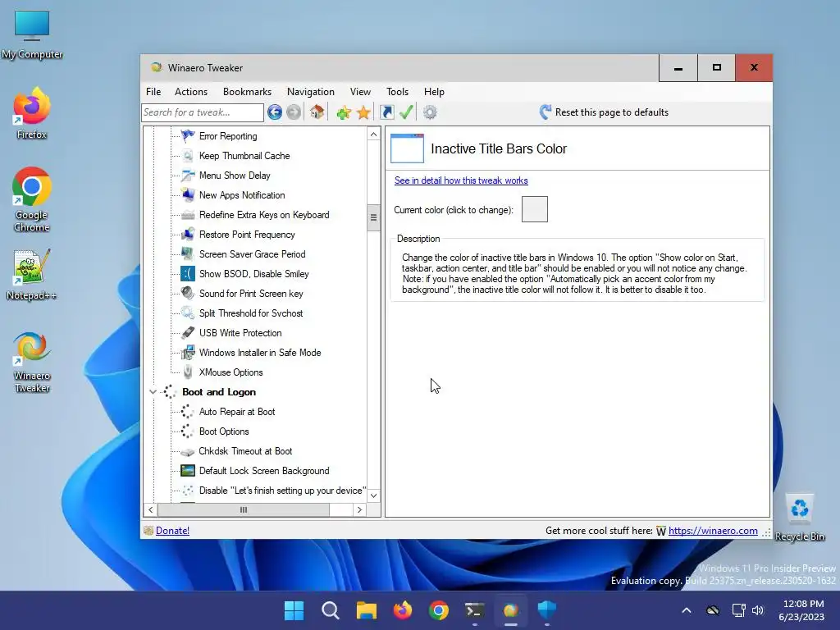Select Redefine Extra Keys on Keyboard
The width and height of the screenshot is (840, 630).
pyautogui.click(x=264, y=215)
